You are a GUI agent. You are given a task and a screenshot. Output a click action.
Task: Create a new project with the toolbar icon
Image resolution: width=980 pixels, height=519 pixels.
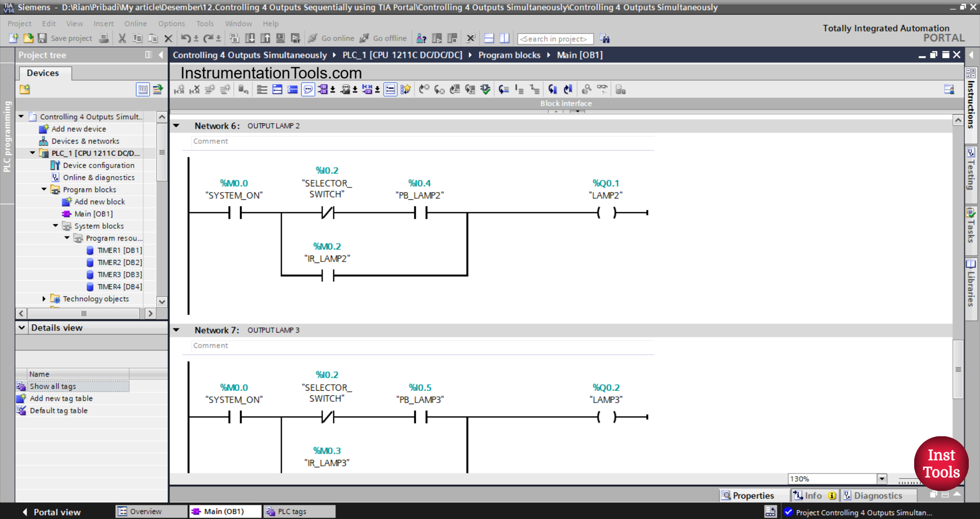click(13, 38)
